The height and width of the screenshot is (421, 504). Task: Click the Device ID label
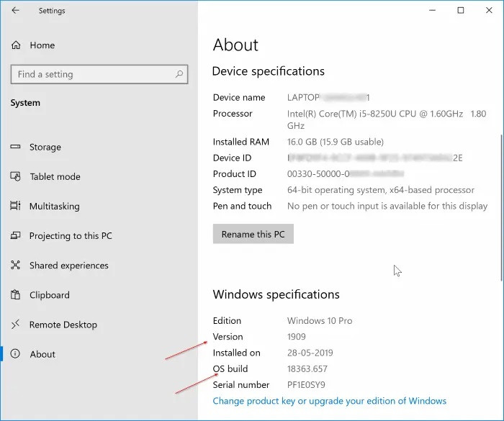point(232,158)
